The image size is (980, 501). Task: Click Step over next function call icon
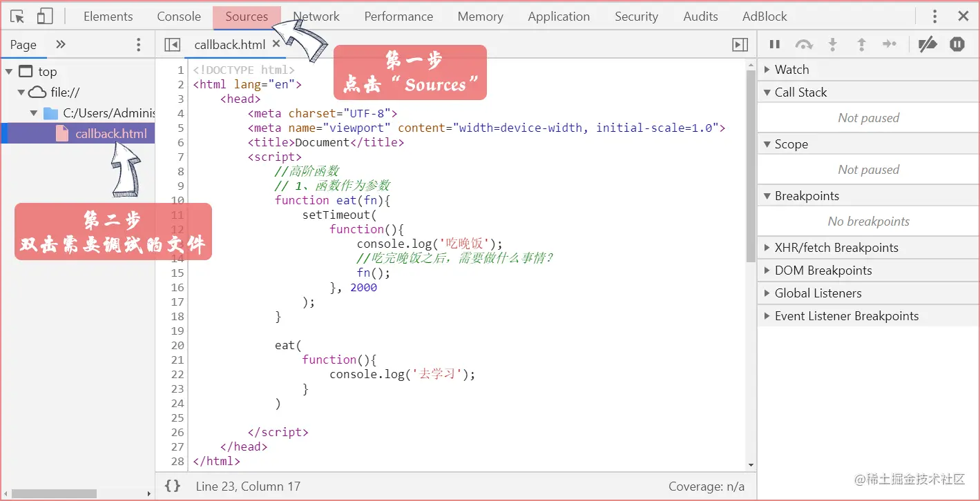coord(804,45)
